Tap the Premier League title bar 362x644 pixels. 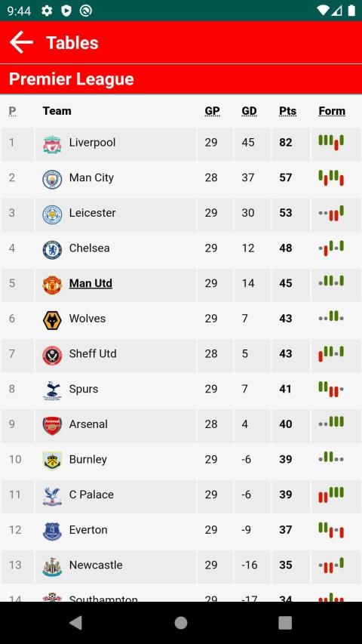coord(181,79)
